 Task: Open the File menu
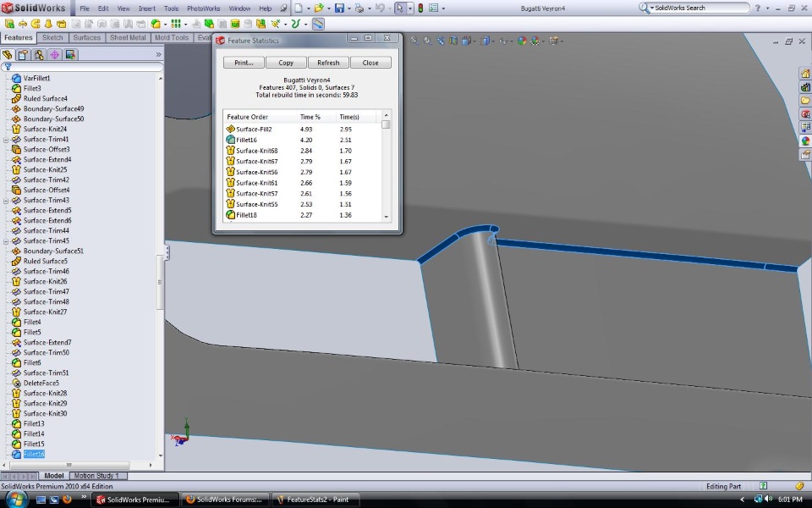coord(85,8)
